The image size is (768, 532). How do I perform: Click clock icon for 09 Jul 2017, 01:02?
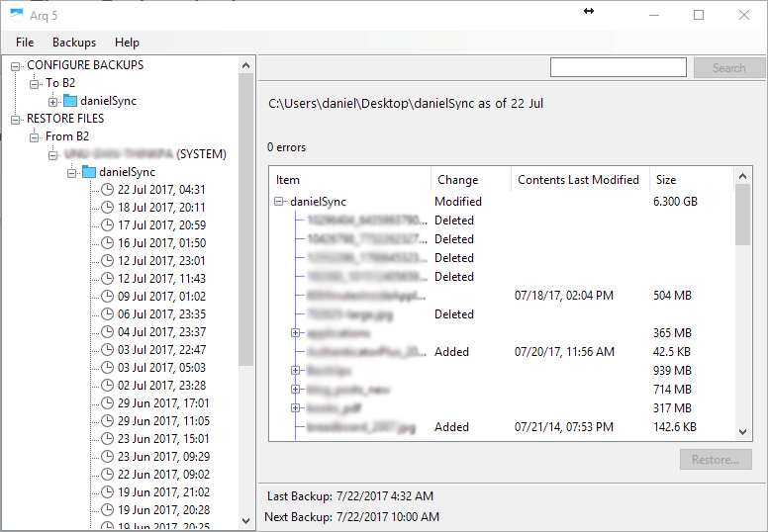(107, 296)
